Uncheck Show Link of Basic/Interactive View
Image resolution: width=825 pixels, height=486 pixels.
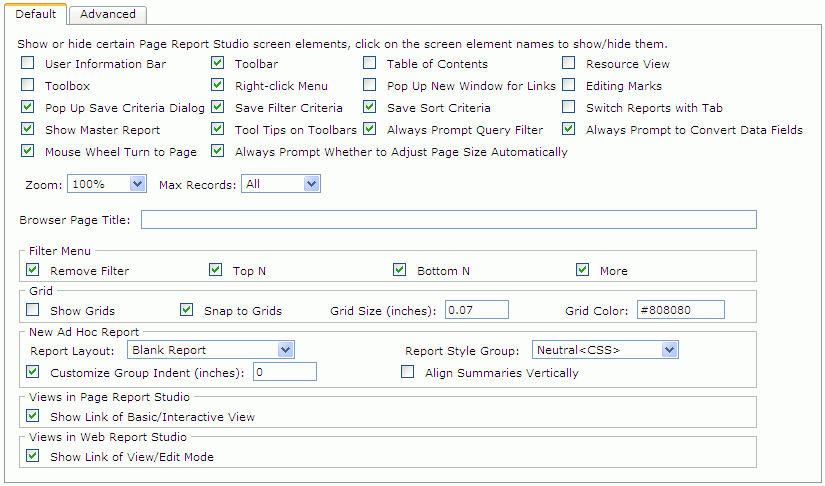pos(33,416)
